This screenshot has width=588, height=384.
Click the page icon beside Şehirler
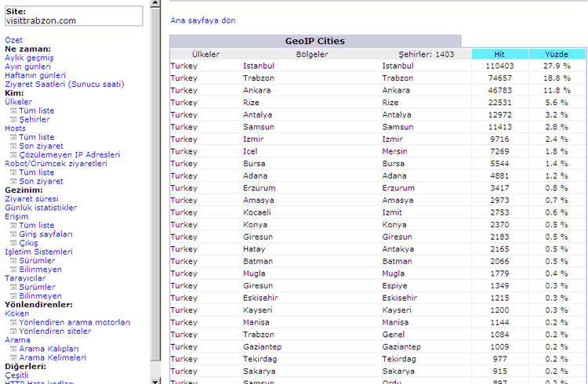pyautogui.click(x=13, y=119)
